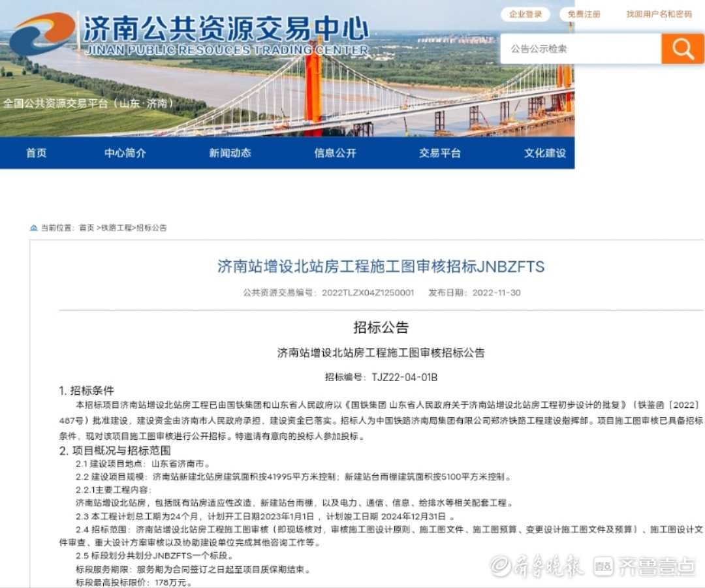Viewport: 705px width, 588px height.
Task: Click the 免费注册 registration button
Action: pyautogui.click(x=584, y=14)
